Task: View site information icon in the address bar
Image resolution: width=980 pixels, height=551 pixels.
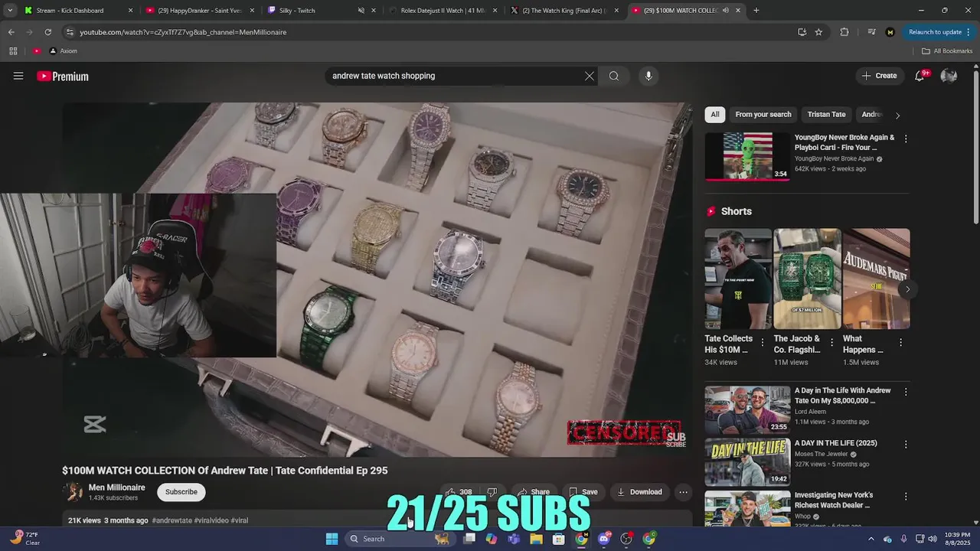Action: 70,32
